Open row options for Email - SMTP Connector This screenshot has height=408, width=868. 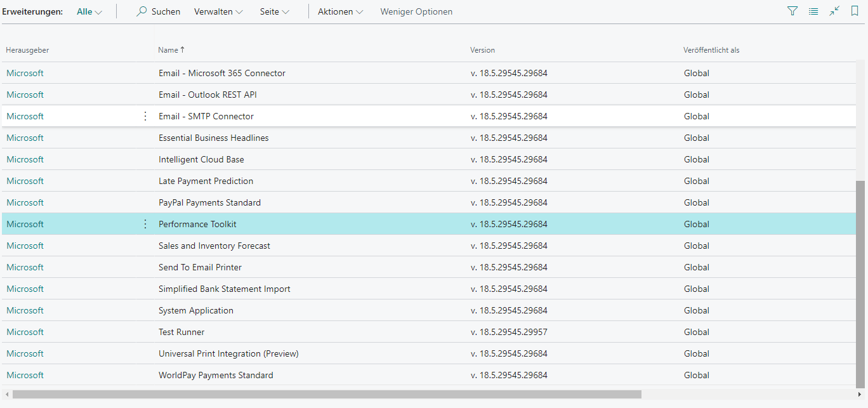[x=145, y=116]
